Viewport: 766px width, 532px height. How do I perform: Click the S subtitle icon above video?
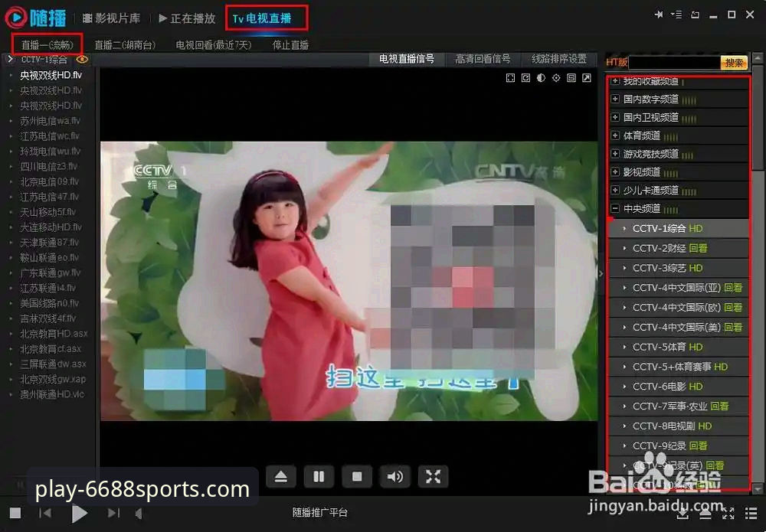571,78
